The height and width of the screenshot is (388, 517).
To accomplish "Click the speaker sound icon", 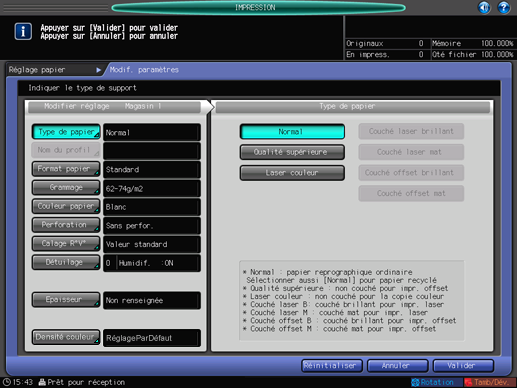I will click(484, 7).
